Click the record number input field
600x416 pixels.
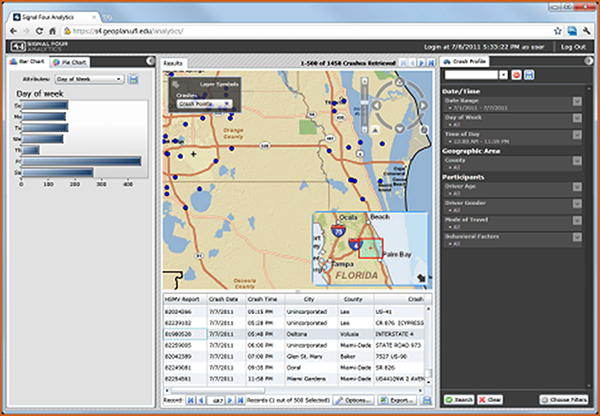[216, 400]
